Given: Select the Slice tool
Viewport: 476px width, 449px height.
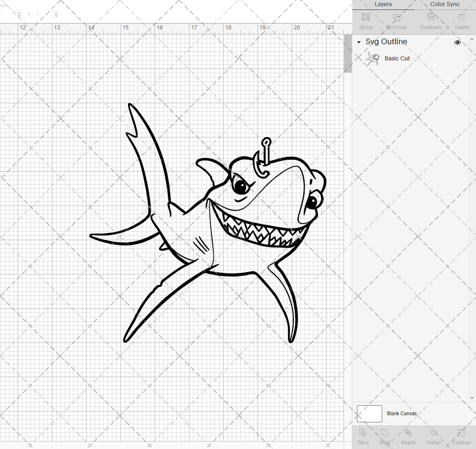Looking at the screenshot, I should click(363, 436).
